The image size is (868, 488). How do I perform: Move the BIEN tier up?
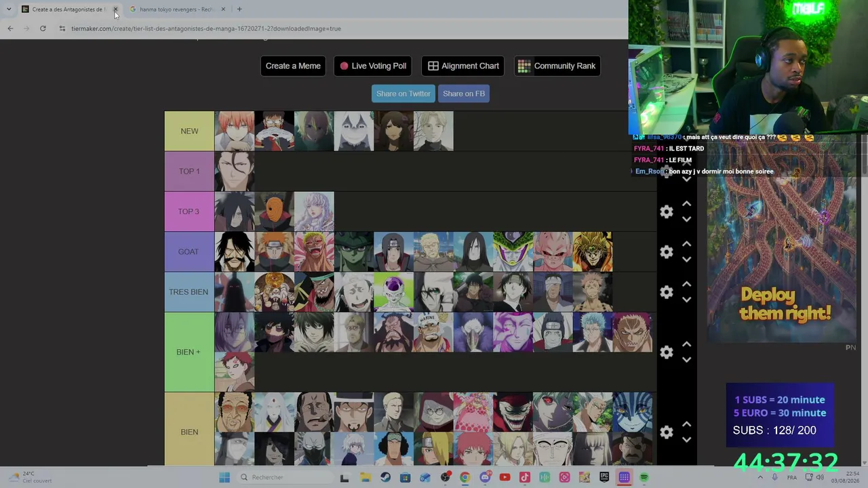pos(686,424)
